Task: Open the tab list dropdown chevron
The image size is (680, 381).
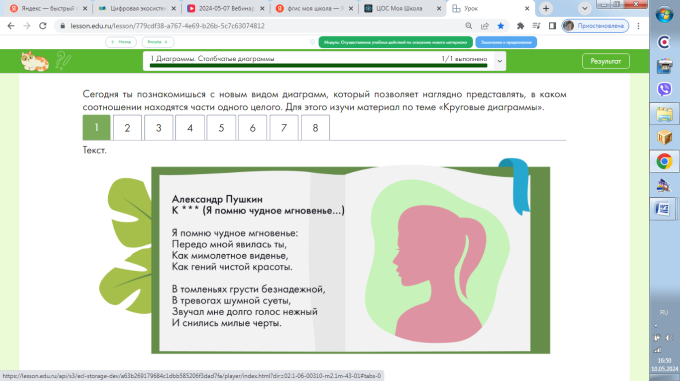Action: 585,8
